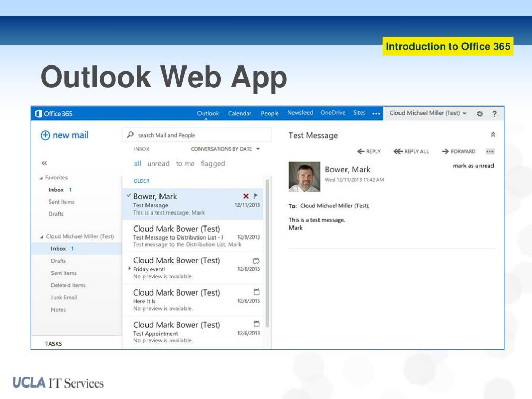Click OLDER group header in message list
Screen dimensions: 532x399
point(141,181)
